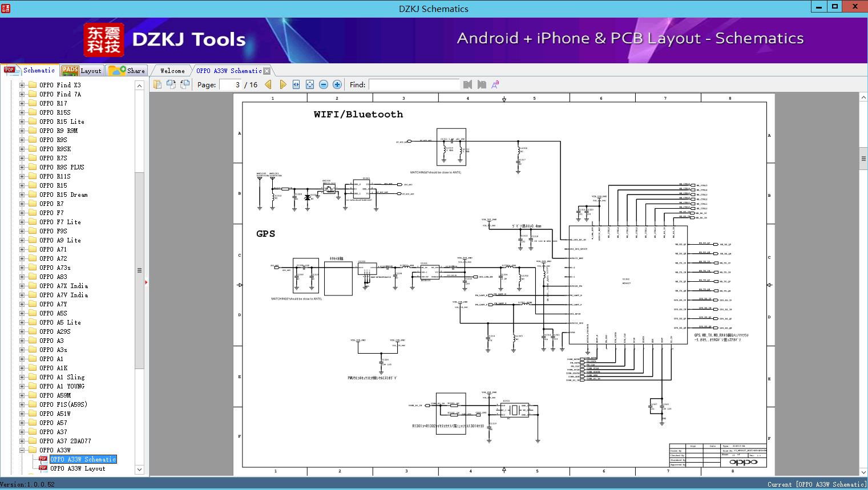Select the OPPO A1 Sling tree item
The height and width of the screenshot is (490, 868).
click(62, 377)
